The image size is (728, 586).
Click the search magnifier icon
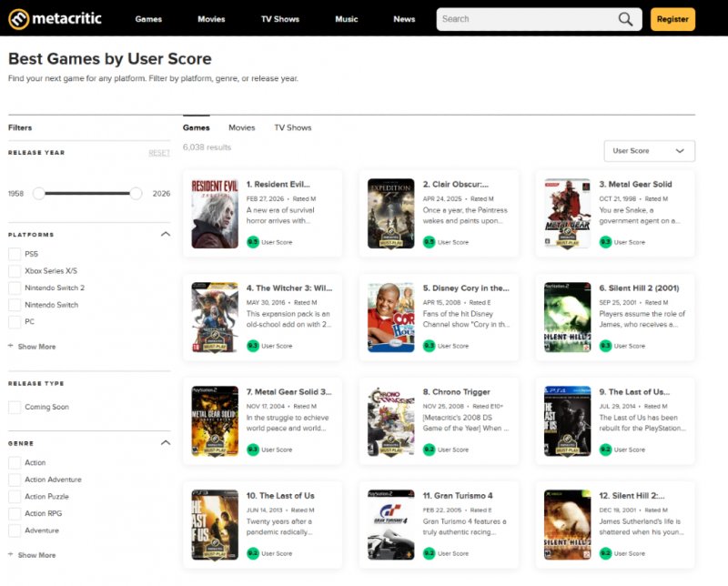click(x=625, y=18)
